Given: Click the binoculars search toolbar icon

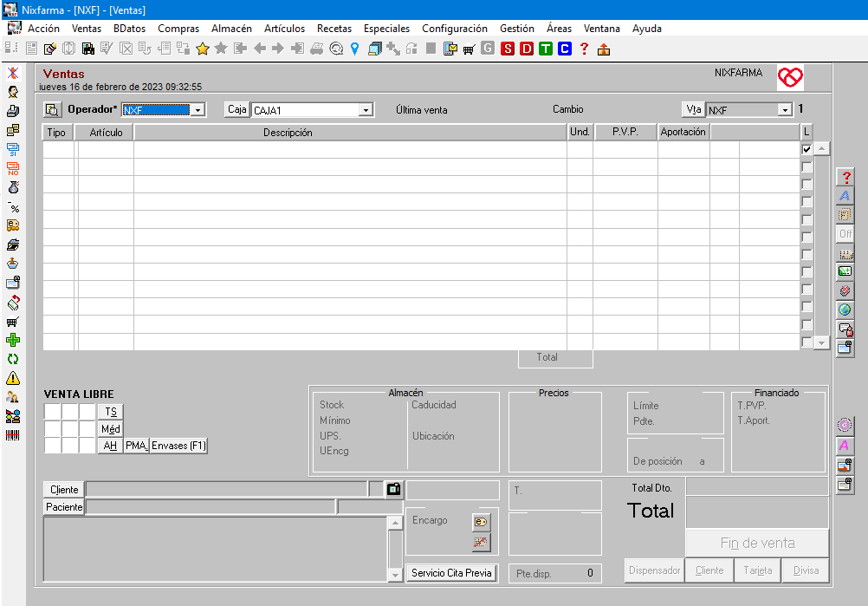Looking at the screenshot, I should tap(87, 49).
